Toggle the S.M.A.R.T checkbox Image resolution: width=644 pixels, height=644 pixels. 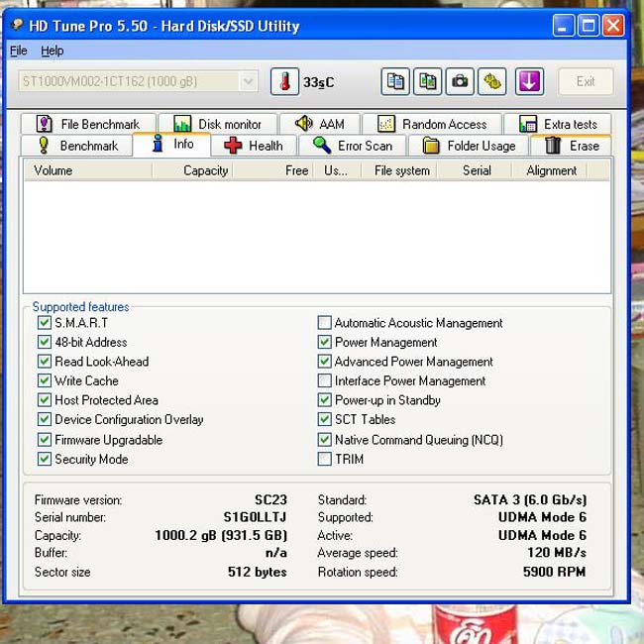pyautogui.click(x=44, y=323)
